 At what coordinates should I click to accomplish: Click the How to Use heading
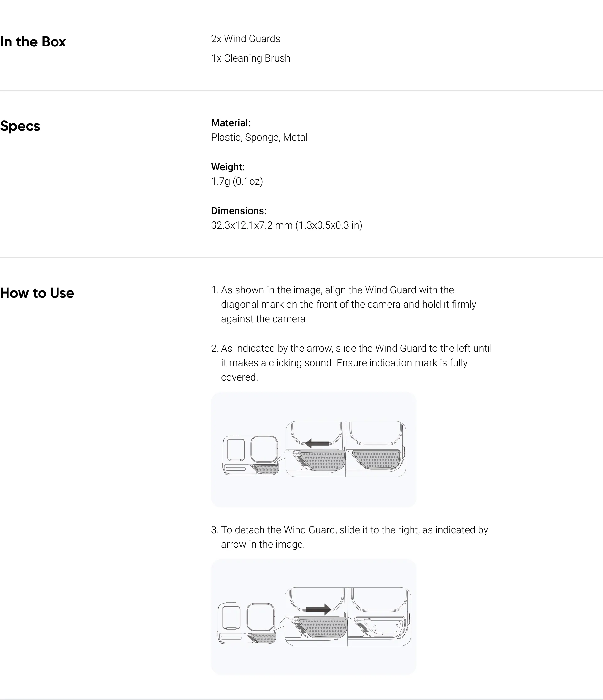click(x=37, y=293)
